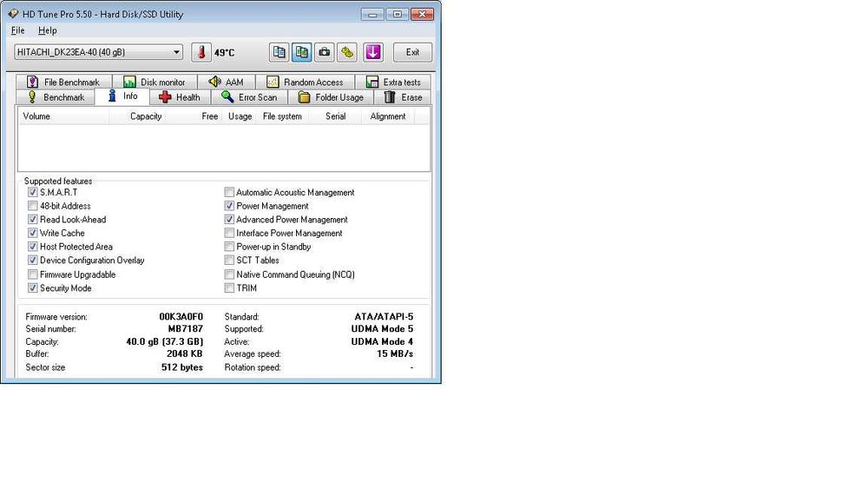Open the Random Access tab
The height and width of the screenshot is (489, 868).
click(305, 82)
